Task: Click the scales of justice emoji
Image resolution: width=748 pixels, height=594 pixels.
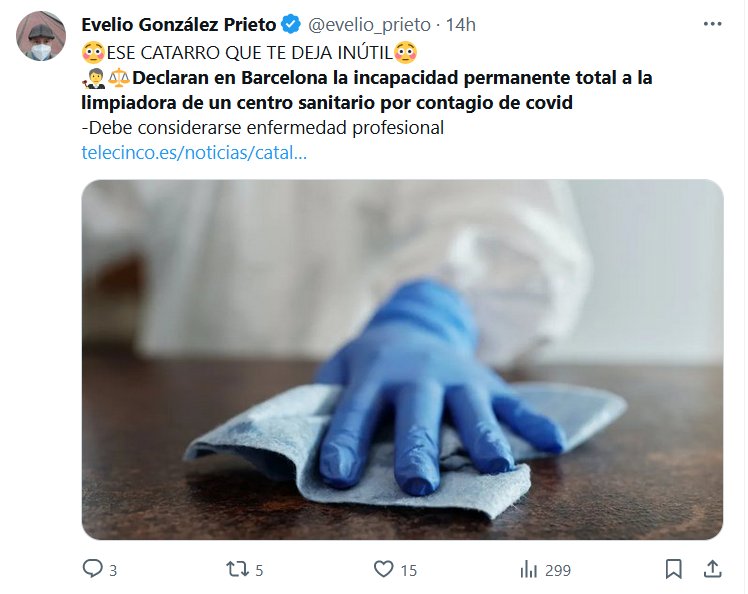Action: [x=119, y=78]
